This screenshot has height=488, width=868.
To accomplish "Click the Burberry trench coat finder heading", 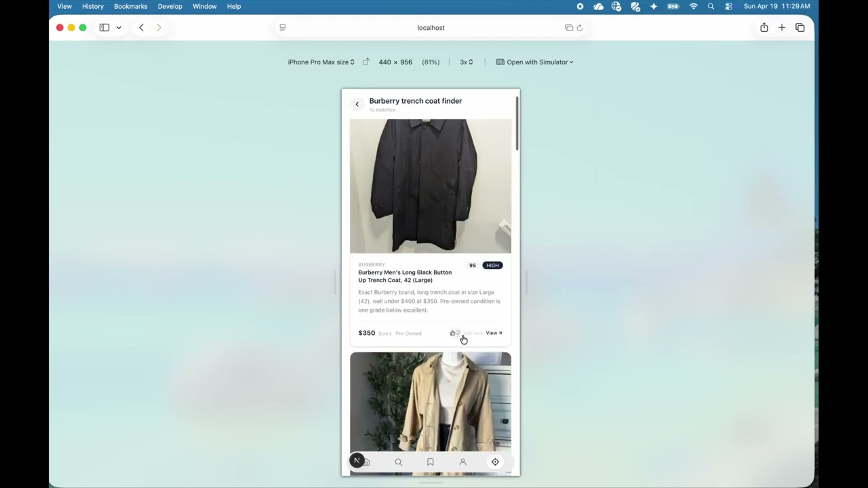I will point(415,101).
